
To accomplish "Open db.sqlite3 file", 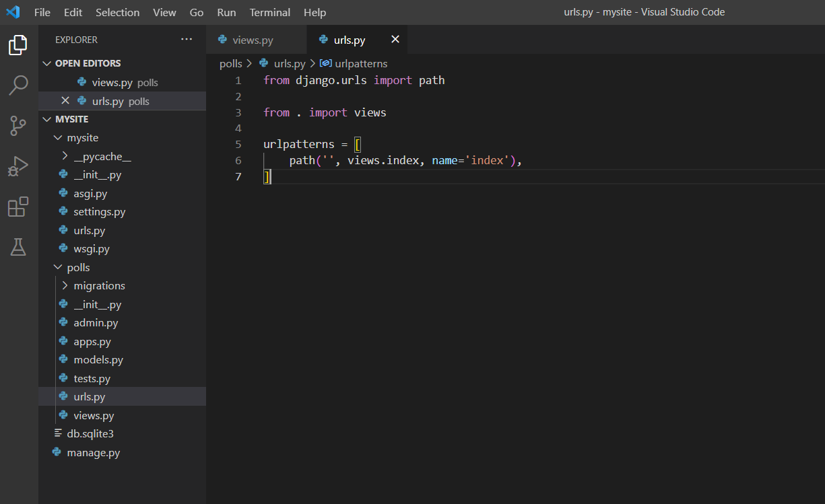I will [x=122, y=433].
